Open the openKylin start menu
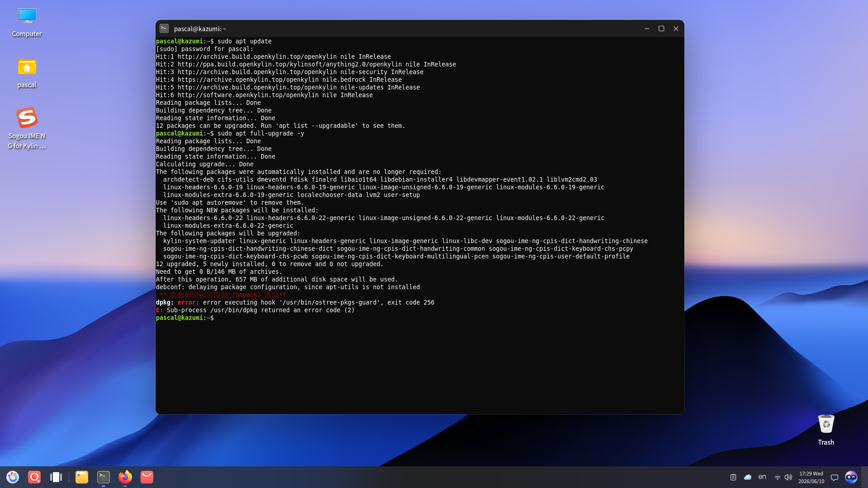The height and width of the screenshot is (488, 868). [13, 477]
